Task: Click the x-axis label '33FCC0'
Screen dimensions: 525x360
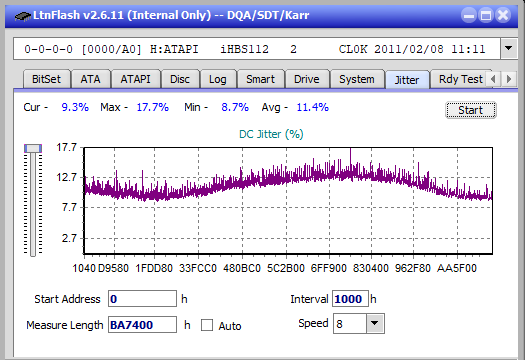Action: tap(198, 268)
